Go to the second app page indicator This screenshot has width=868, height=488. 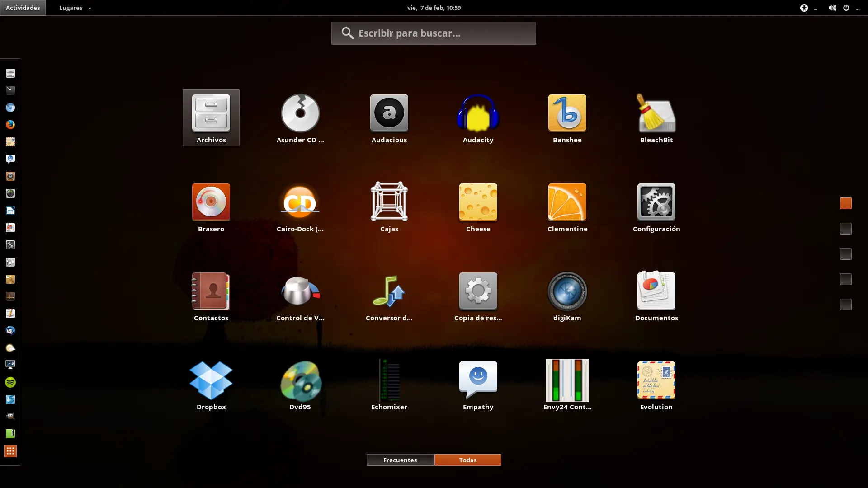(846, 229)
